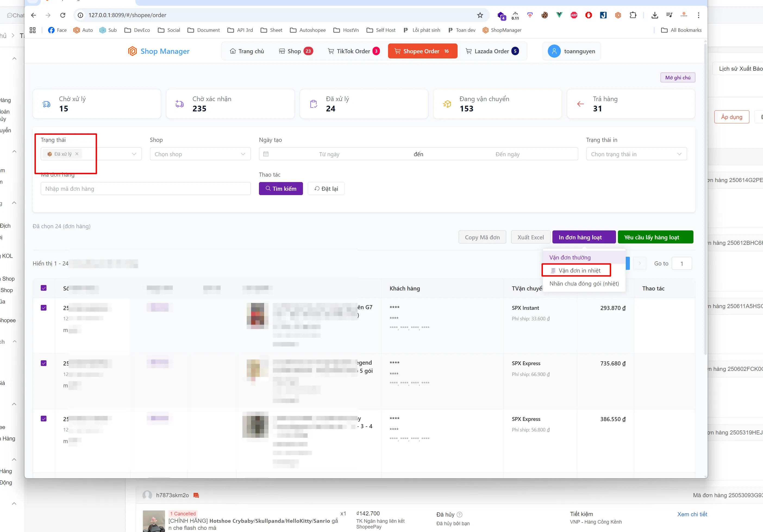Open the Chọn shop dropdown
Screen dimensions: 763x532
200,154
